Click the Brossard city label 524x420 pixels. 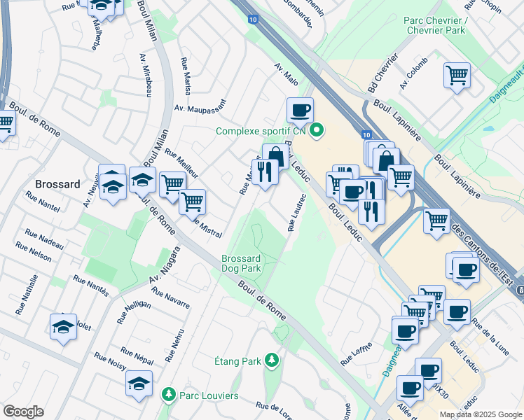pyautogui.click(x=57, y=184)
